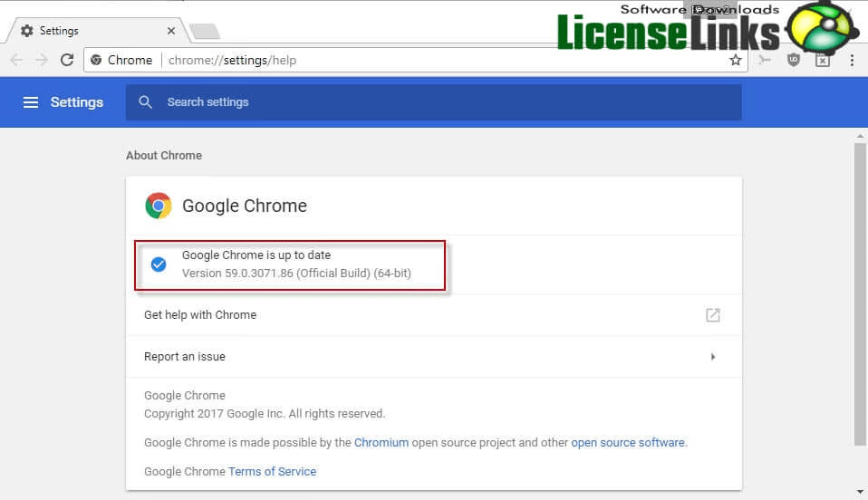Click the grayed extension icon beside the star
The height and width of the screenshot is (500, 868).
[x=765, y=60]
